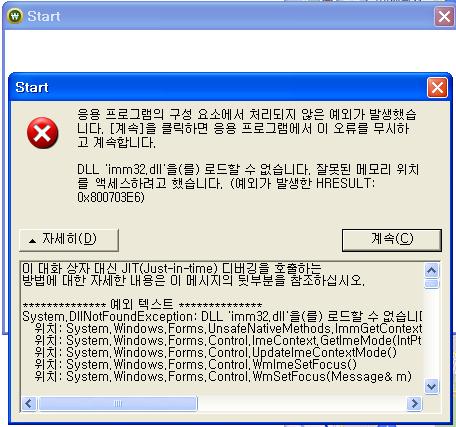This screenshot has height=427, width=456.
Task: Click the System.DllNotFoundException line in the details
Action: (222, 316)
